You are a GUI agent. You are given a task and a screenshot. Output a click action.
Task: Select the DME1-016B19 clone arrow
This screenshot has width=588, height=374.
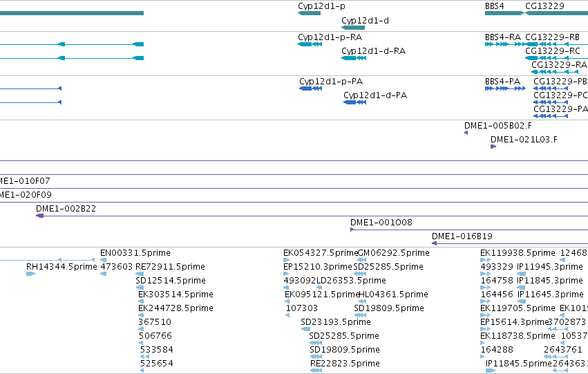click(434, 243)
